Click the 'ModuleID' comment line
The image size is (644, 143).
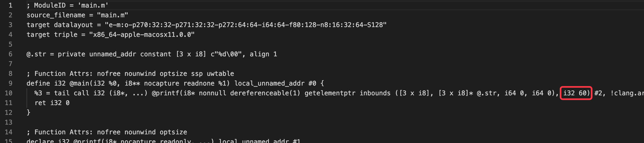(67, 5)
